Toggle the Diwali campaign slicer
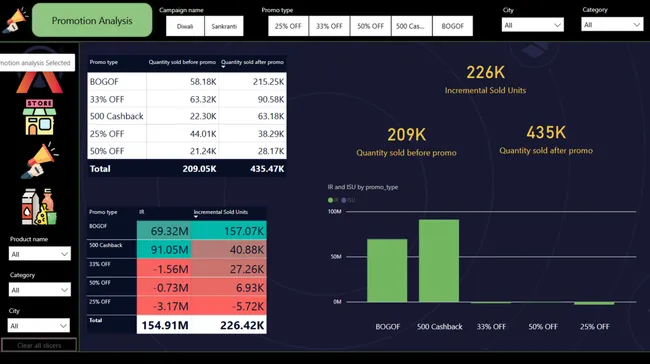 coord(185,26)
